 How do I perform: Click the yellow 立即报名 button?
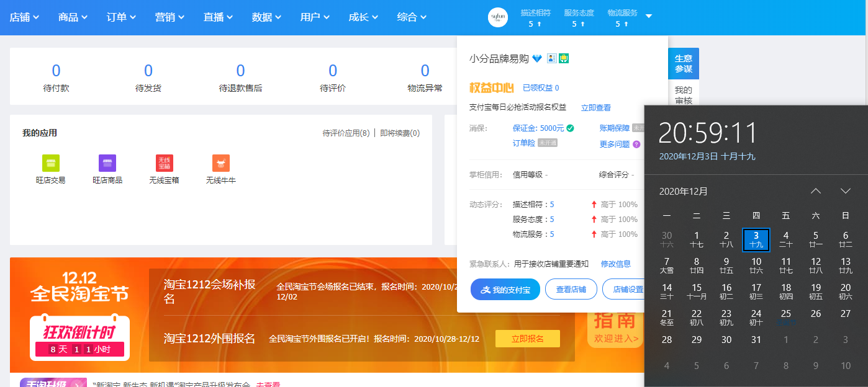(x=528, y=339)
